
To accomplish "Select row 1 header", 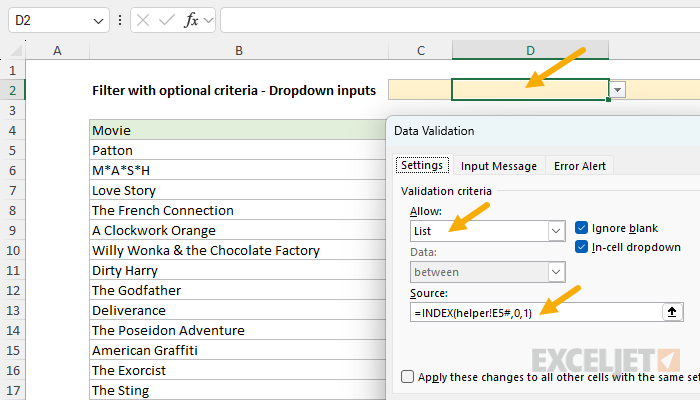I will point(12,70).
